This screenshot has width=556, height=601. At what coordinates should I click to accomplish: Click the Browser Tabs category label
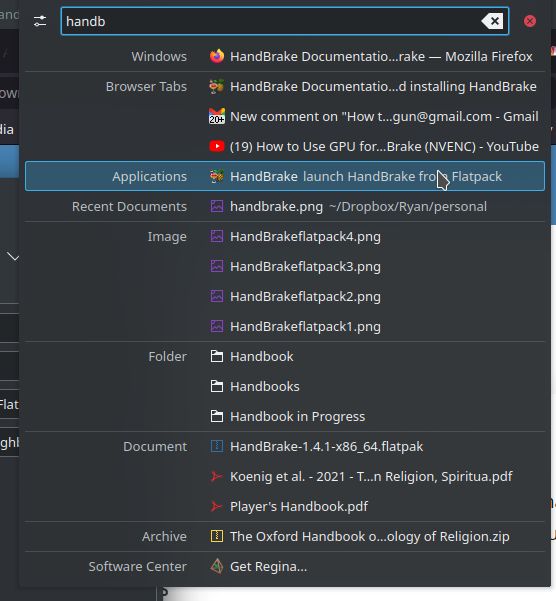coord(146,87)
